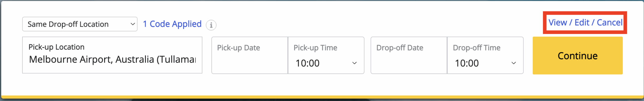Click the 10:00 value under Pick-up Time

click(307, 63)
